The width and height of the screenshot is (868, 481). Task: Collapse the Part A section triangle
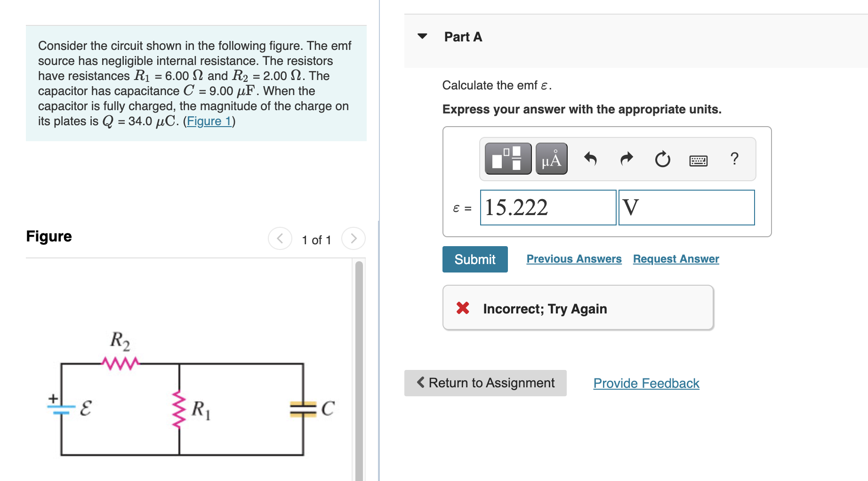pyautogui.click(x=422, y=36)
